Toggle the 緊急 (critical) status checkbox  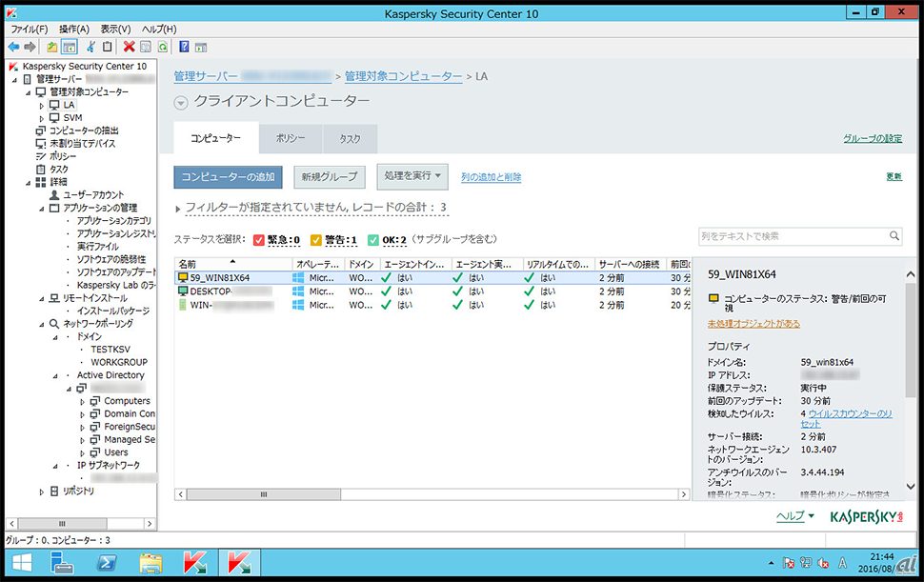[x=259, y=239]
